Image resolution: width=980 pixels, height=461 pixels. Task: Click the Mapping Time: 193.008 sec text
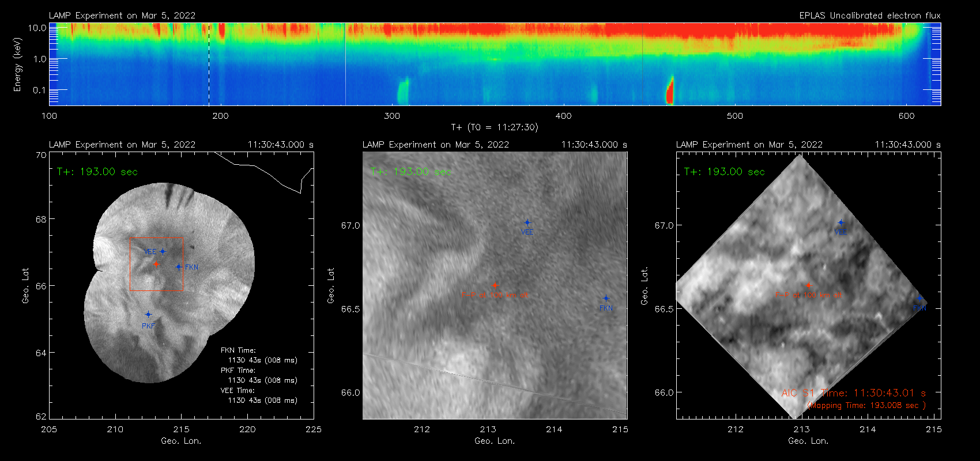coord(866,406)
